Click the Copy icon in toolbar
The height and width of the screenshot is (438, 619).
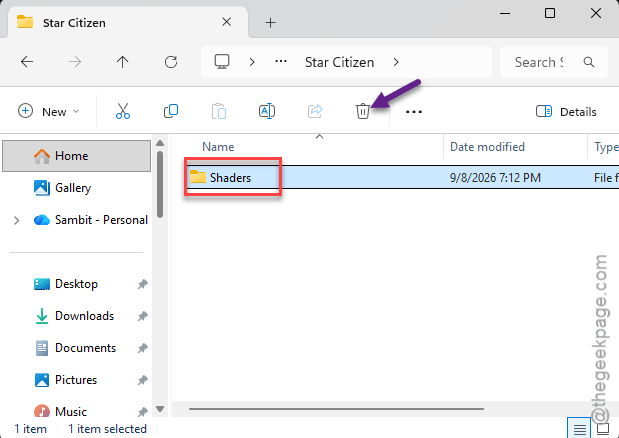171,112
